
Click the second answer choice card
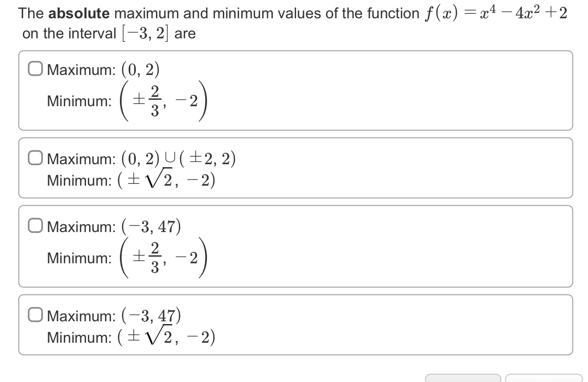294,168
